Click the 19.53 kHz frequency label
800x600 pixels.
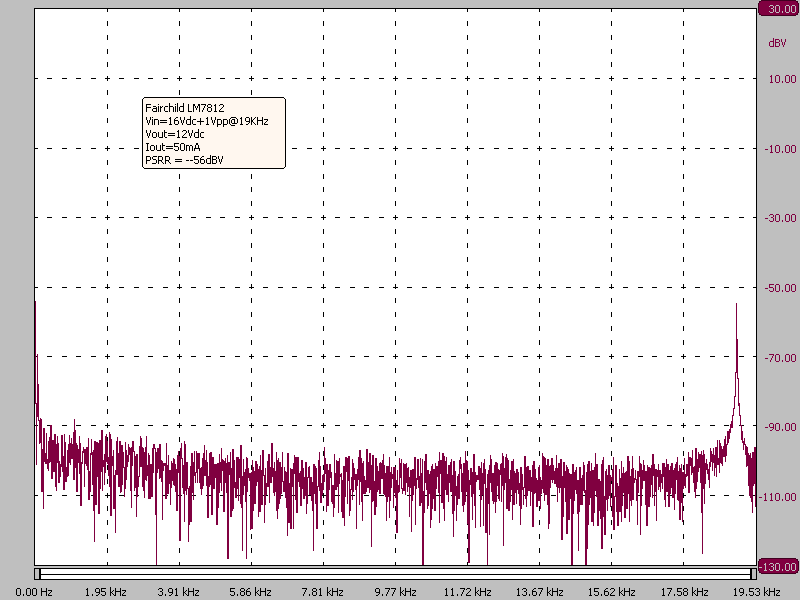[756, 592]
